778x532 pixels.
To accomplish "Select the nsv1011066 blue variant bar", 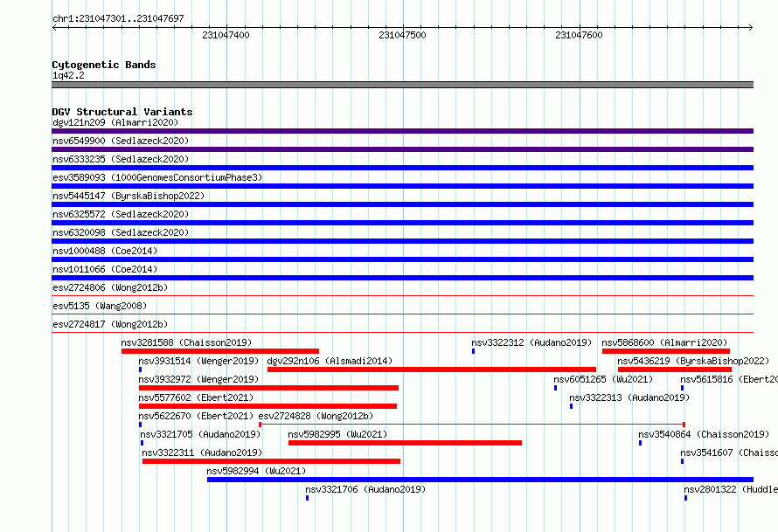I will point(402,278).
